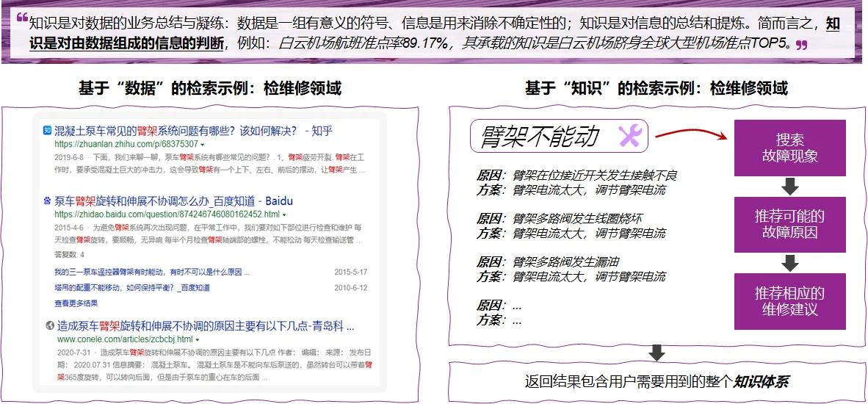Click 查看更多结果 to view more results
The height and width of the screenshot is (404, 868).
[76, 303]
